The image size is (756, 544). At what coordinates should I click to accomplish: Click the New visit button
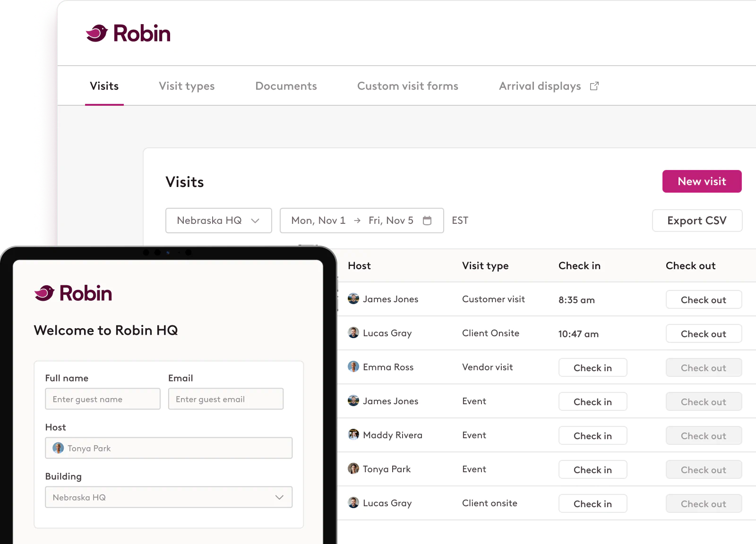702,181
